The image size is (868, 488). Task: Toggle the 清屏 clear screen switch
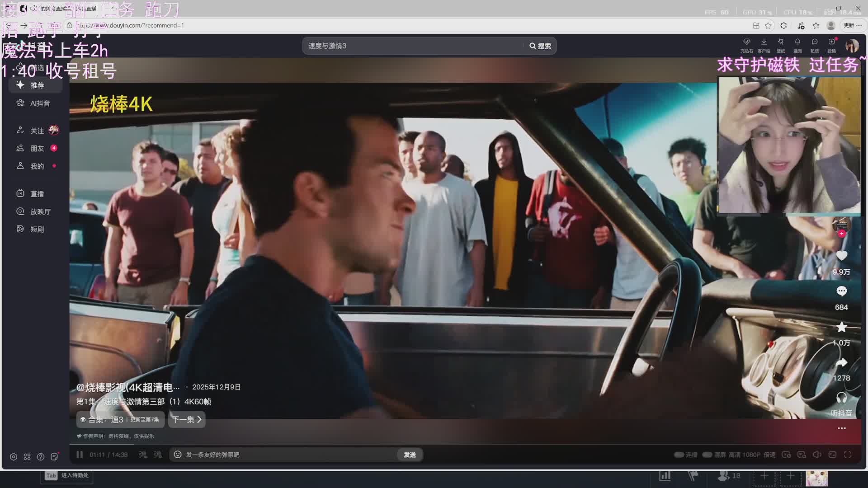[708, 455]
